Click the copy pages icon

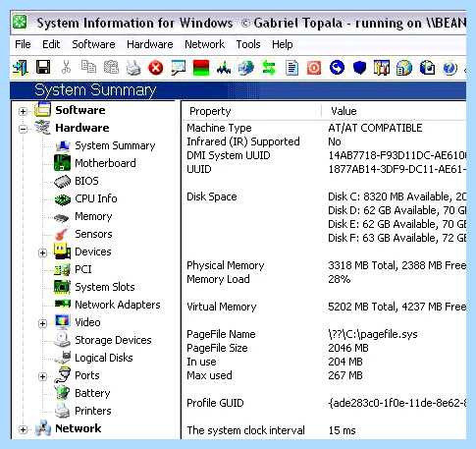click(88, 67)
